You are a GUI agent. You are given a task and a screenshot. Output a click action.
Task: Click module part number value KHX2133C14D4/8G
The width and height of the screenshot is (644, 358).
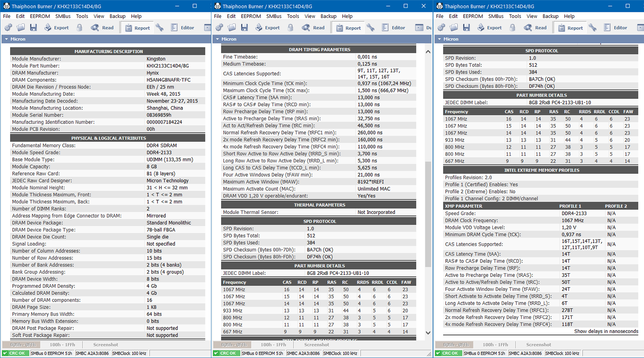[168, 66]
